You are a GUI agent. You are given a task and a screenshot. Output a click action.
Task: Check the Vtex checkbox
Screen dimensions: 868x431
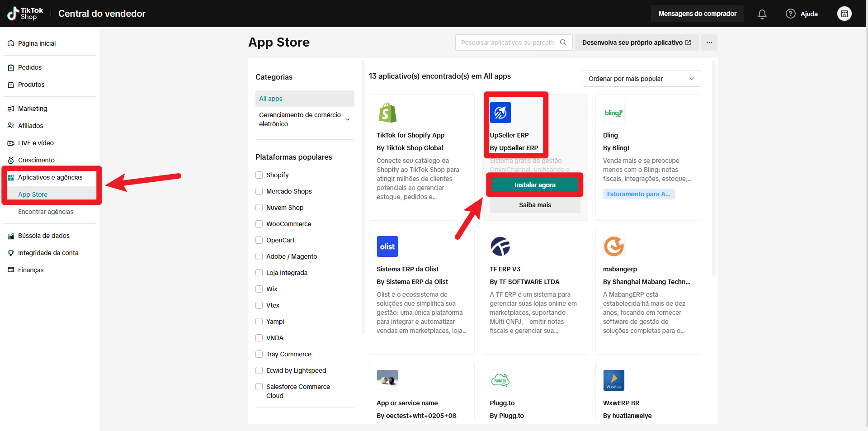[259, 305]
